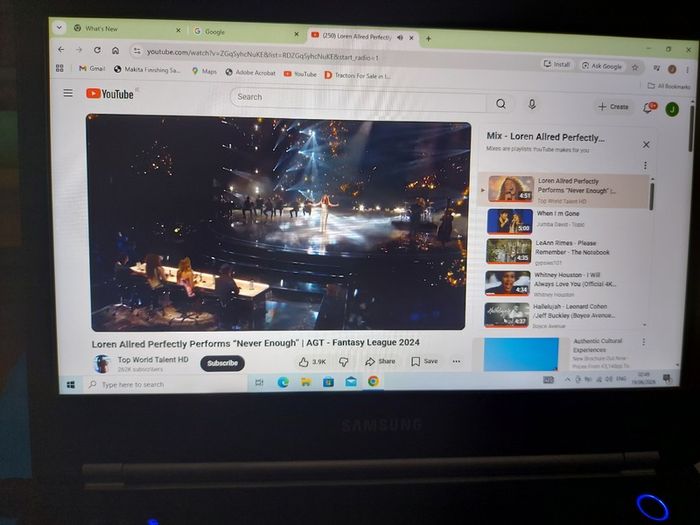Open the Create video menu
The width and height of the screenshot is (700, 525).
point(613,107)
